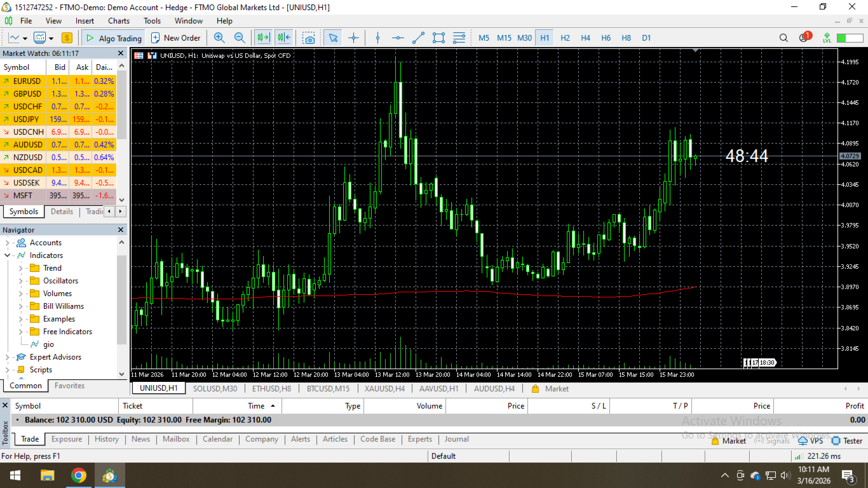Select the crosshair tool
868x488 pixels.
(354, 38)
